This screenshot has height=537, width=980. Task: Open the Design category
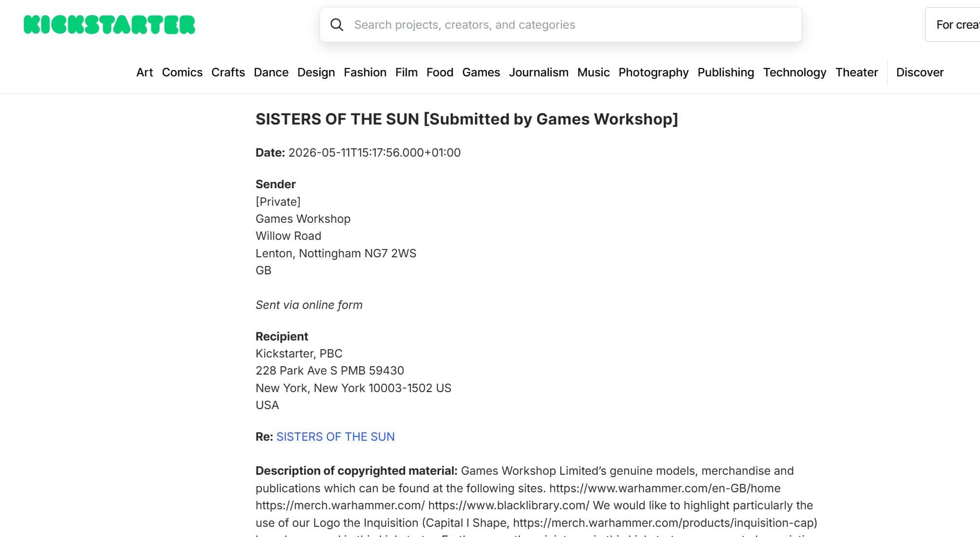coord(316,72)
